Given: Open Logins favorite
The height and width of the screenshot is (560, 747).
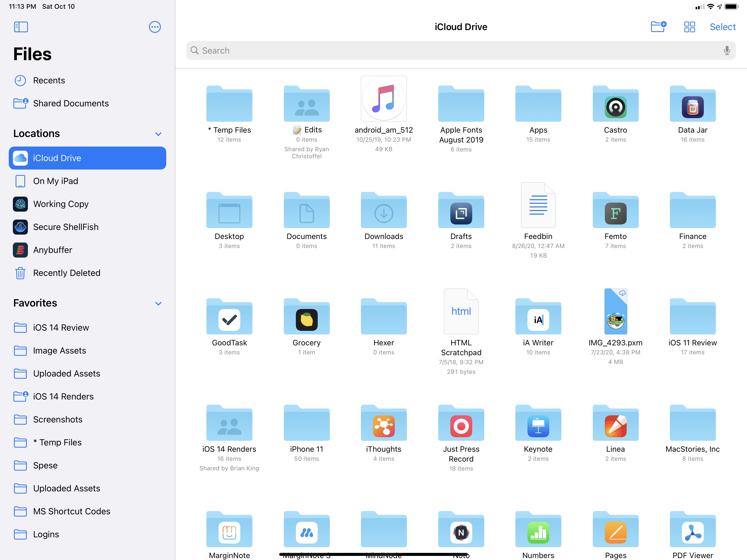Looking at the screenshot, I should pos(87,534).
